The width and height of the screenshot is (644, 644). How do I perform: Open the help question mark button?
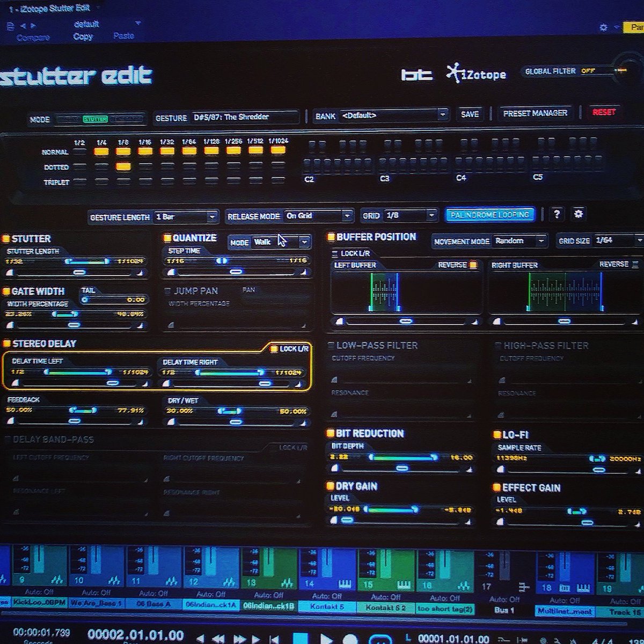coord(557,214)
